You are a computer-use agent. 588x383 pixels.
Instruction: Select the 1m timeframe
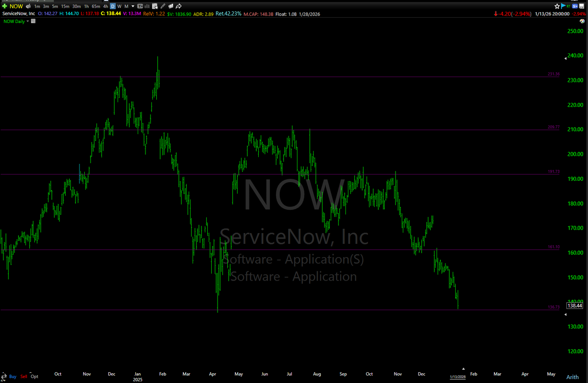(x=37, y=6)
